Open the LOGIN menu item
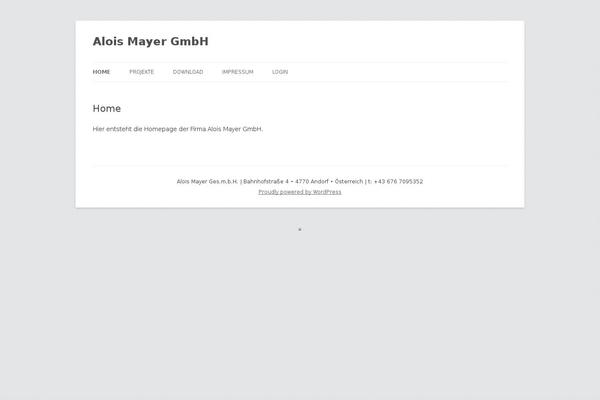This screenshot has width=600, height=400. point(280,72)
